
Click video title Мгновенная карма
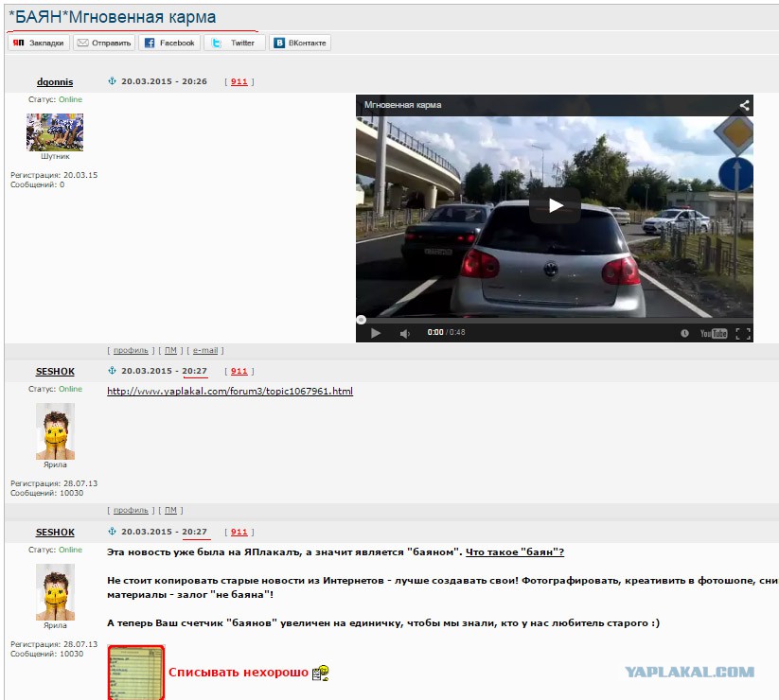click(x=402, y=105)
